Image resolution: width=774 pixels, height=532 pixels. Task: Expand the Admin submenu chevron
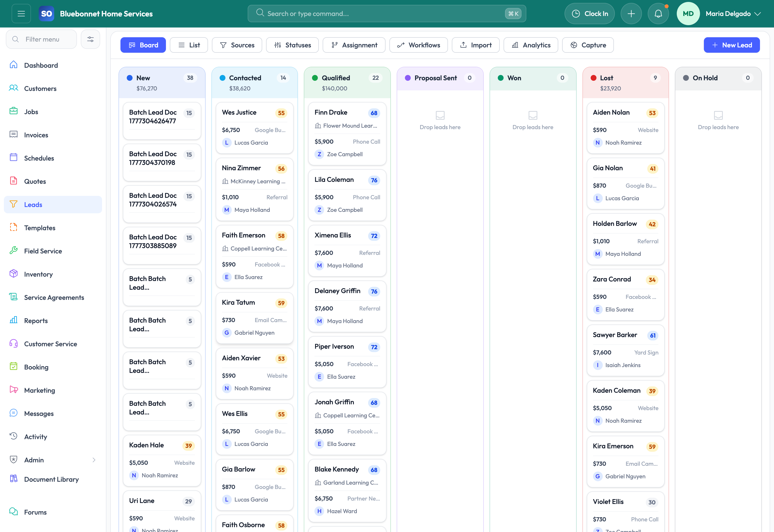coord(94,460)
